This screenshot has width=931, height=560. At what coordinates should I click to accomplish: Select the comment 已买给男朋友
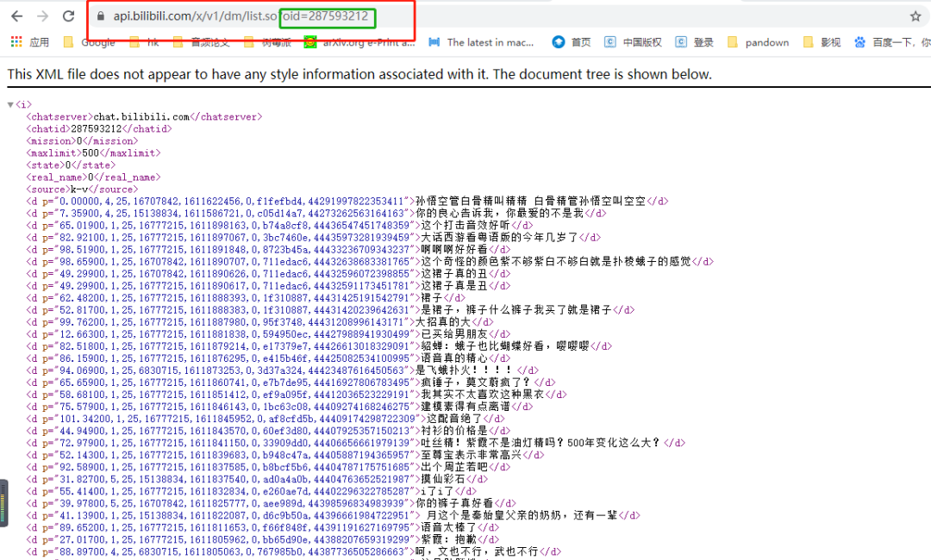(x=454, y=334)
